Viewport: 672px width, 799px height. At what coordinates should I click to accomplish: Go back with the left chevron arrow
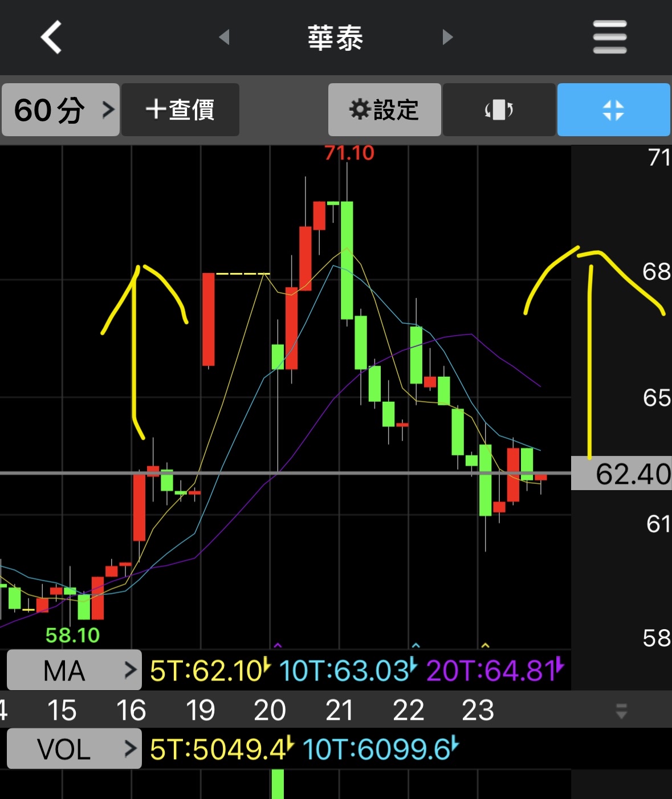(51, 37)
